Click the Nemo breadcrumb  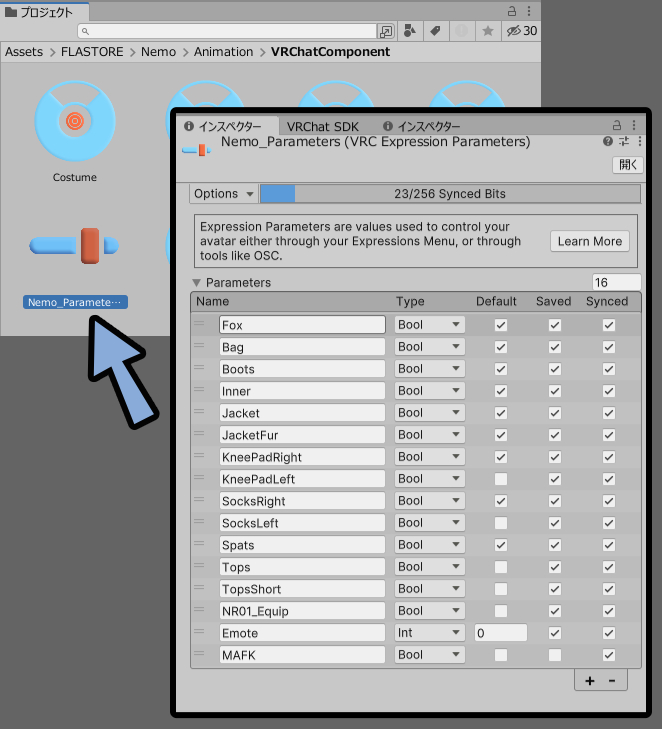[x=159, y=52]
